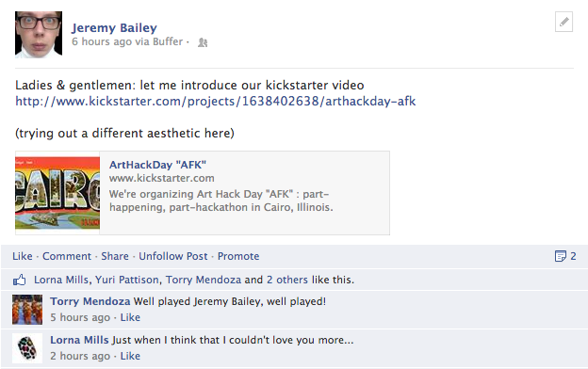Open Jeremy Bailey's name link

click(114, 27)
